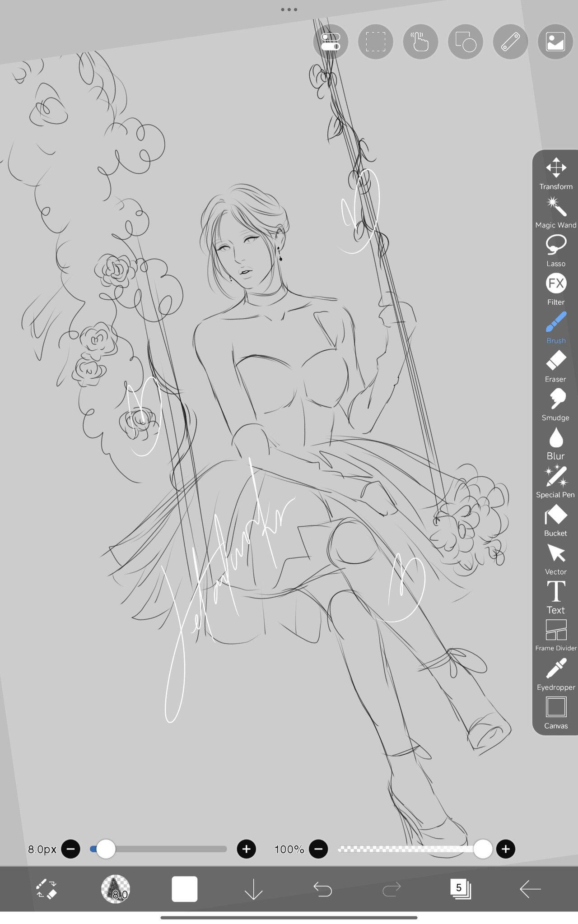Screen dimensions: 578x924
Task: Select the Lasso tool
Action: point(555,251)
